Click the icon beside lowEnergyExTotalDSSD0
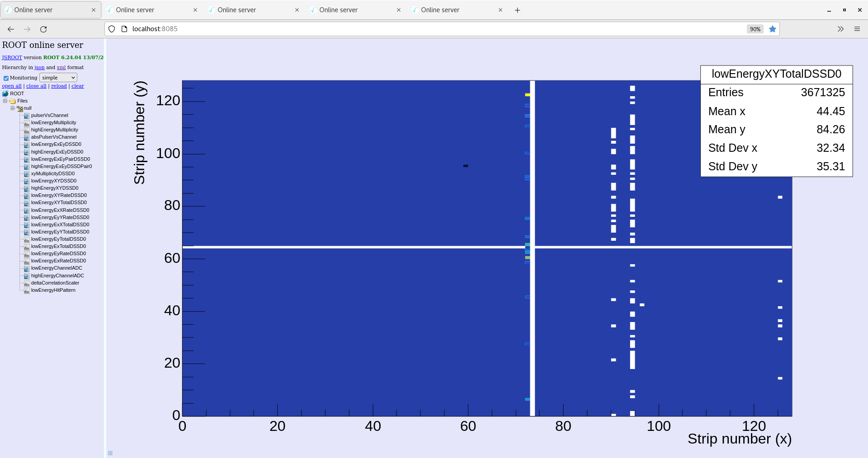The height and width of the screenshot is (458, 868). tap(27, 247)
